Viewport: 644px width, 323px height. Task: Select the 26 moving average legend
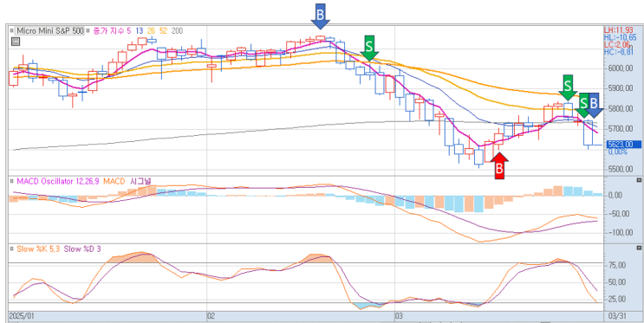tap(151, 31)
